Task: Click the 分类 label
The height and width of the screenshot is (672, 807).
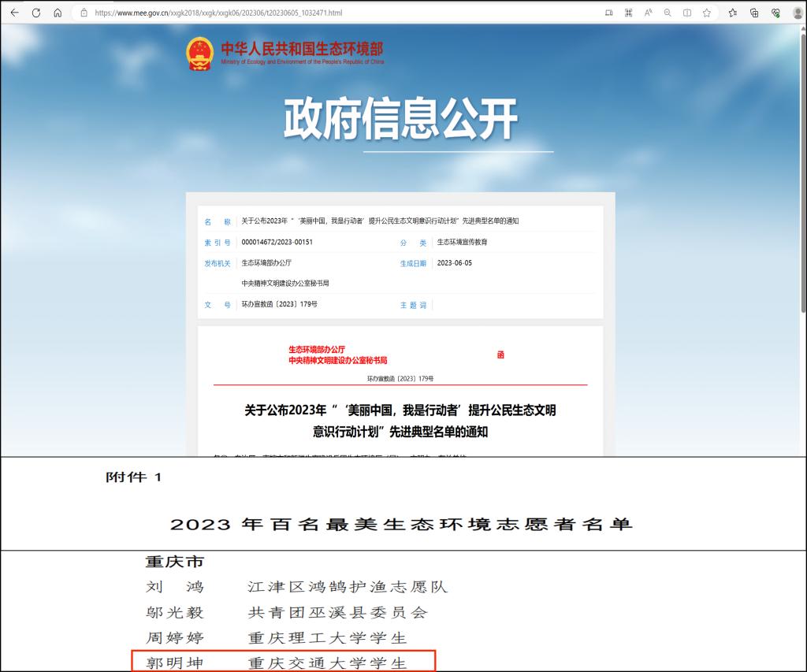Action: coord(413,243)
